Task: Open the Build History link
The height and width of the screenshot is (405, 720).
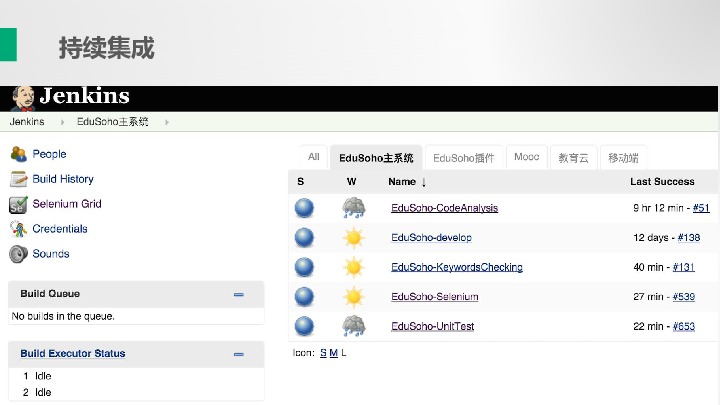Action: pos(63,179)
